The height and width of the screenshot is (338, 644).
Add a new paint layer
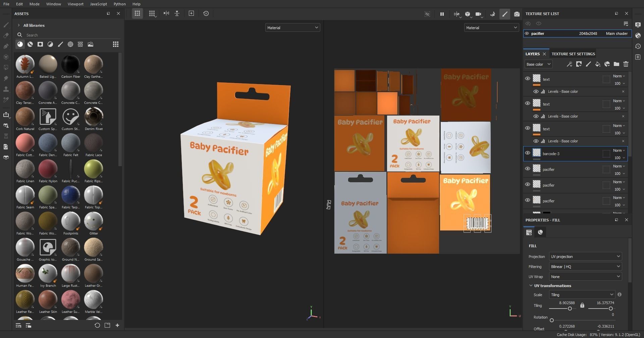pos(588,64)
